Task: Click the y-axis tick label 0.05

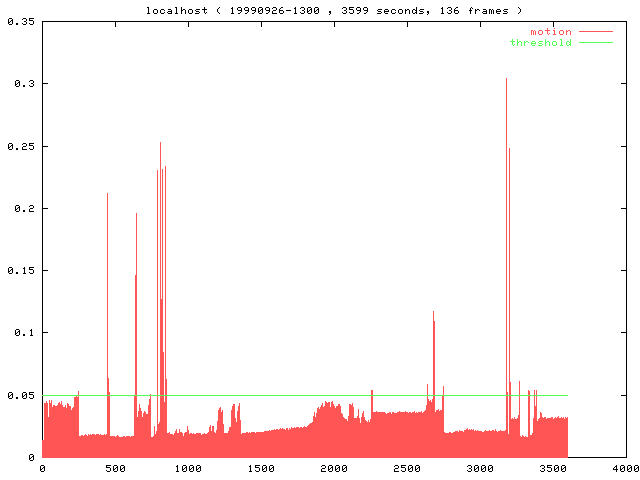Action: pyautogui.click(x=20, y=395)
